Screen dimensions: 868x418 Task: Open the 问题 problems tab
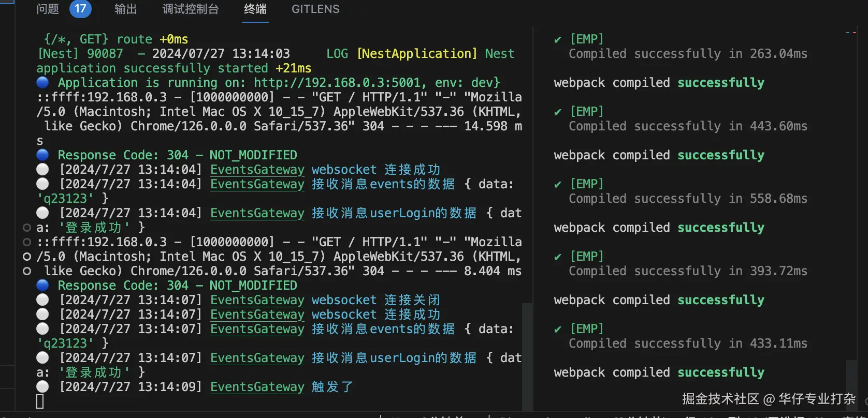(48, 9)
